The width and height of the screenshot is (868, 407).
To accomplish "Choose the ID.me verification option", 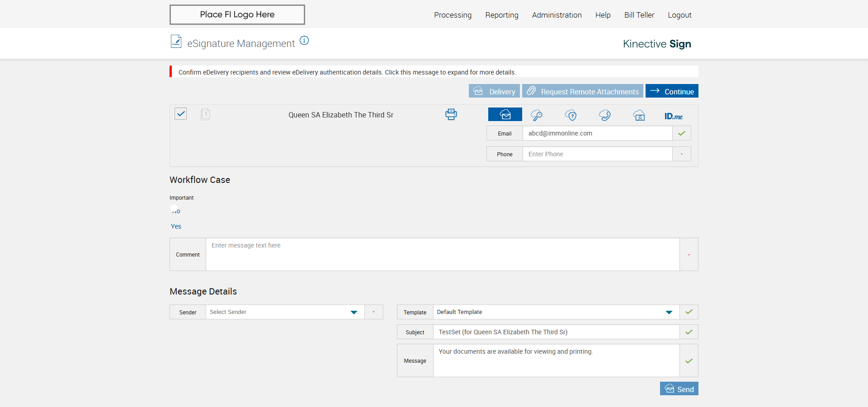I will pos(673,116).
